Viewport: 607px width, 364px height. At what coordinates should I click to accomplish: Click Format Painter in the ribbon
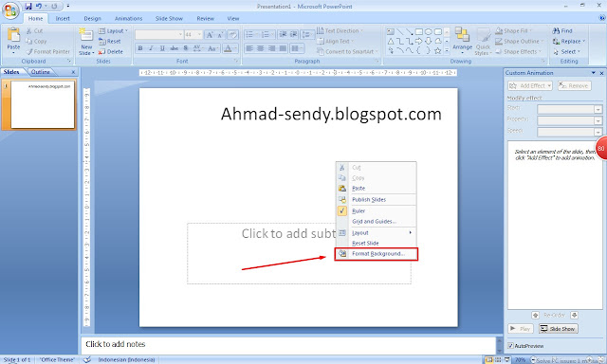pos(48,51)
